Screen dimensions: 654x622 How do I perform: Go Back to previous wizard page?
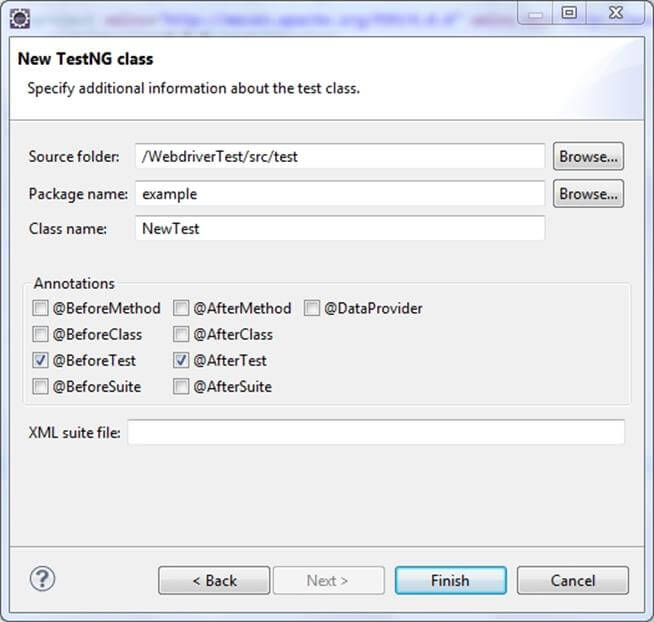pos(214,580)
